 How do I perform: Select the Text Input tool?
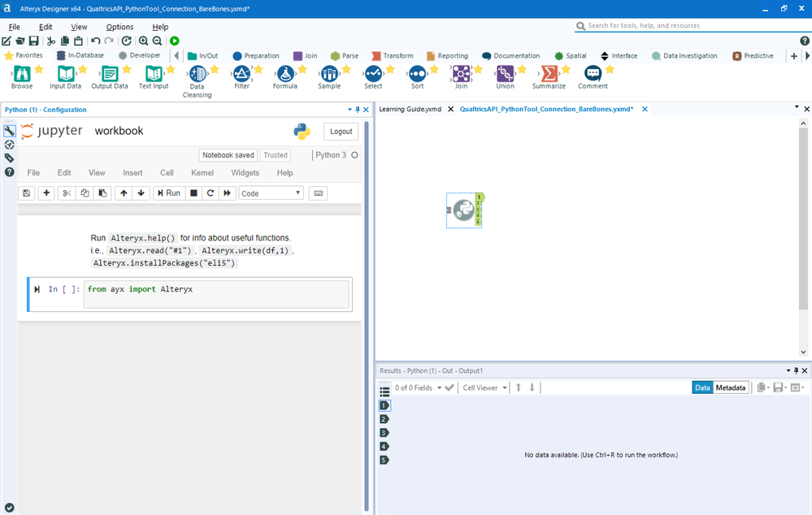click(x=154, y=78)
